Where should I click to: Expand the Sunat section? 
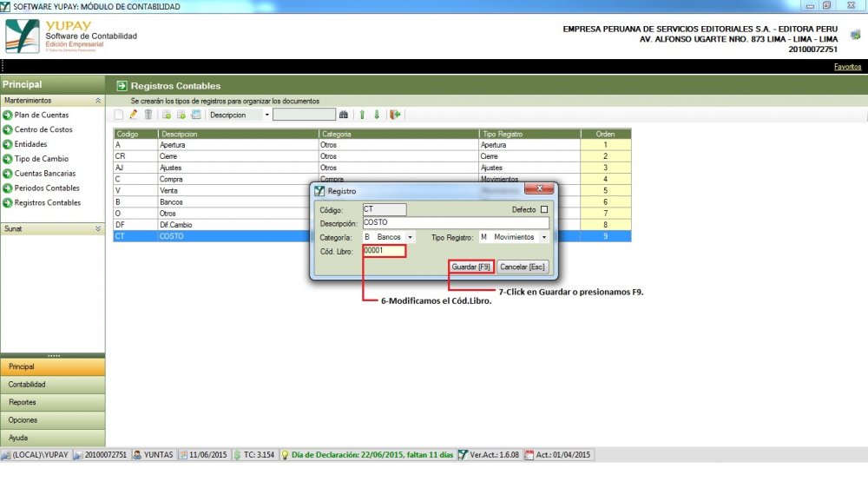[x=98, y=228]
